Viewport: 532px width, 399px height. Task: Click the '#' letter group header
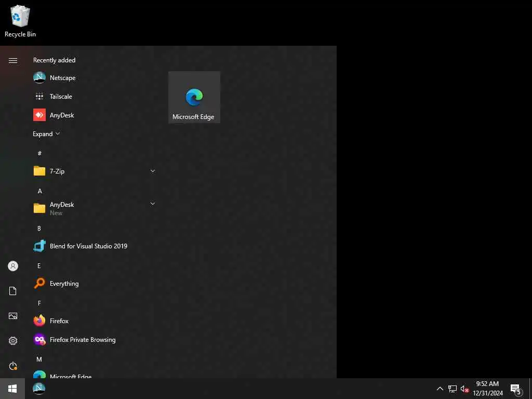[39, 153]
